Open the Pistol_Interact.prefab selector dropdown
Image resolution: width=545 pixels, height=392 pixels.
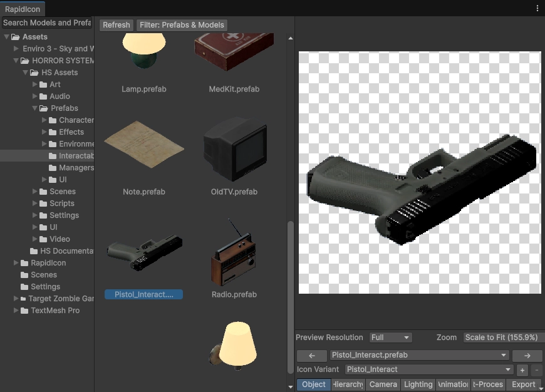419,355
